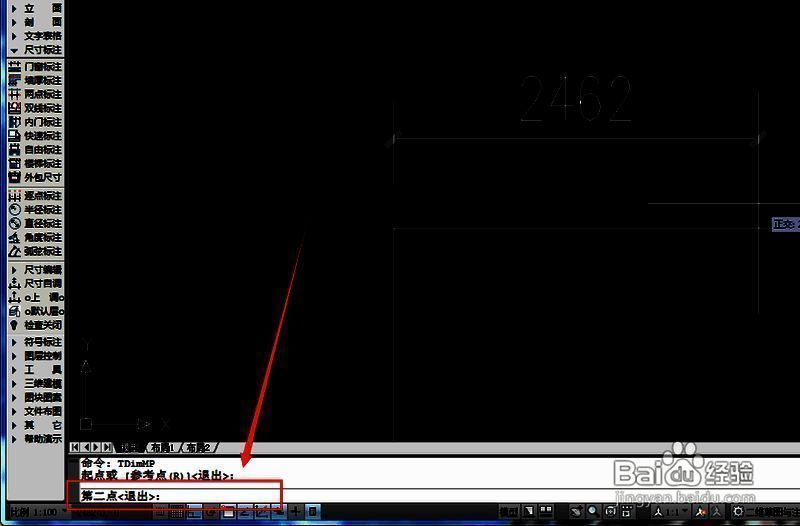
Task: Select the 直径标注 diameter tool
Action: (35, 223)
